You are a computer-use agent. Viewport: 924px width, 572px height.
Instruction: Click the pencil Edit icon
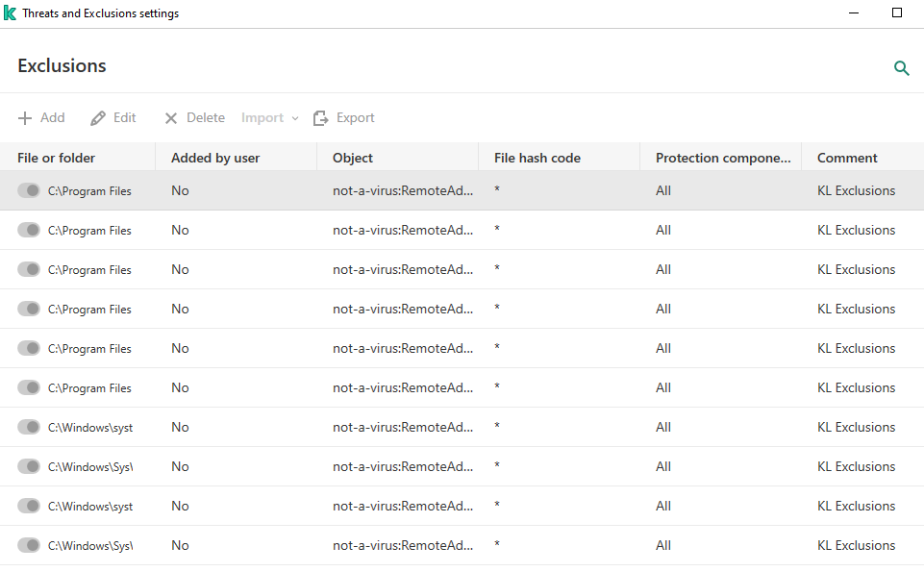coord(98,118)
